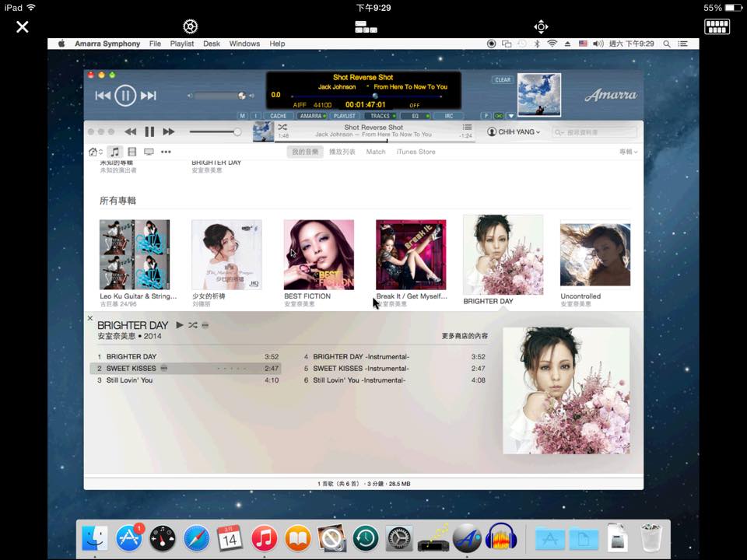This screenshot has height=560, width=747.
Task: Open the BEST FICTION album cover
Action: point(319,255)
